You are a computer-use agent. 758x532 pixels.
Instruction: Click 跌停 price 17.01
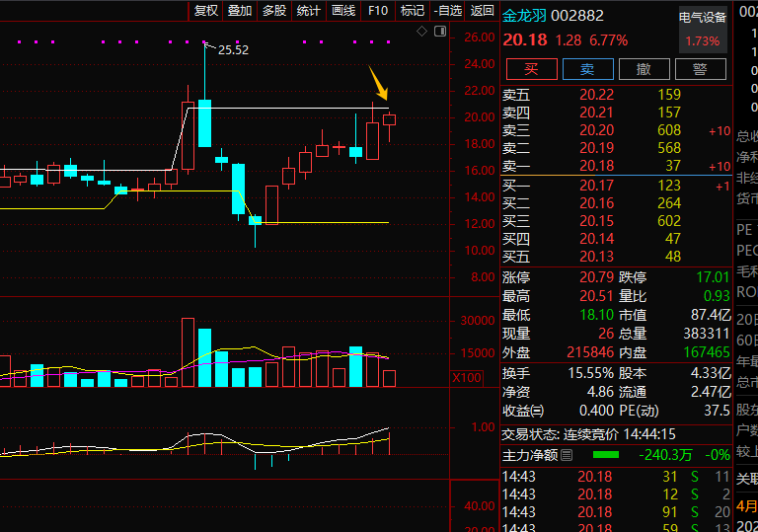713,277
